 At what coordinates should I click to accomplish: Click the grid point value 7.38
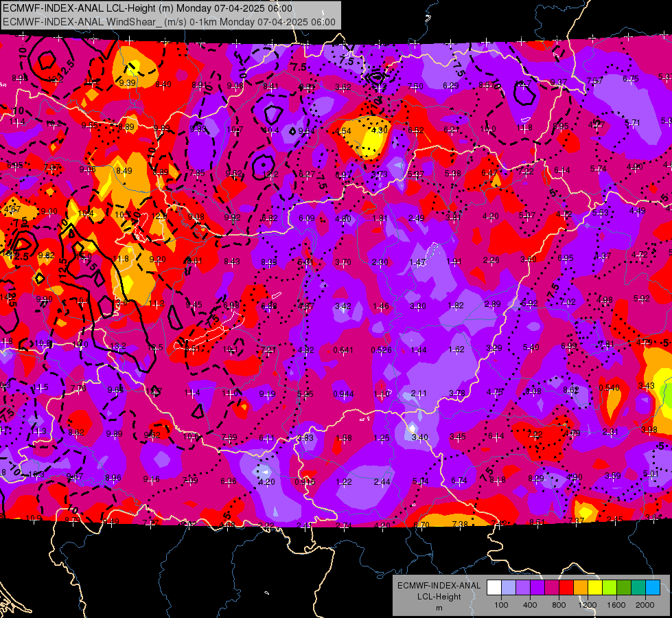pos(460,525)
